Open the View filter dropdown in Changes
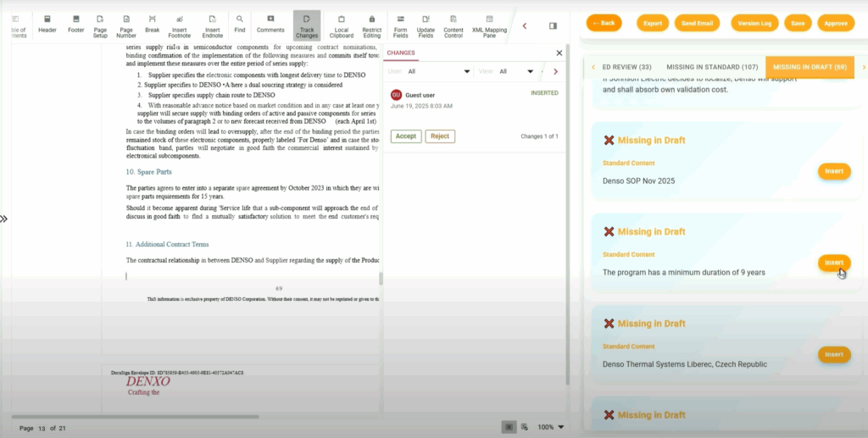The image size is (868, 438). tap(516, 72)
